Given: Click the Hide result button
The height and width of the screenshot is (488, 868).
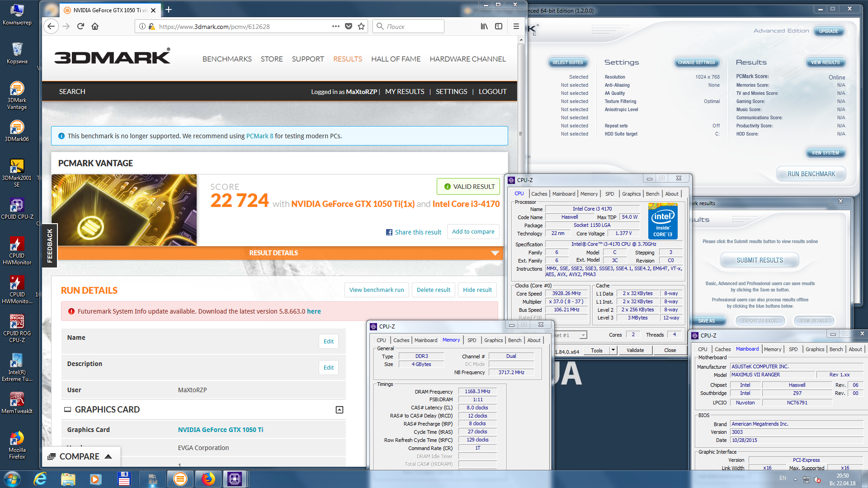Looking at the screenshot, I should [477, 290].
